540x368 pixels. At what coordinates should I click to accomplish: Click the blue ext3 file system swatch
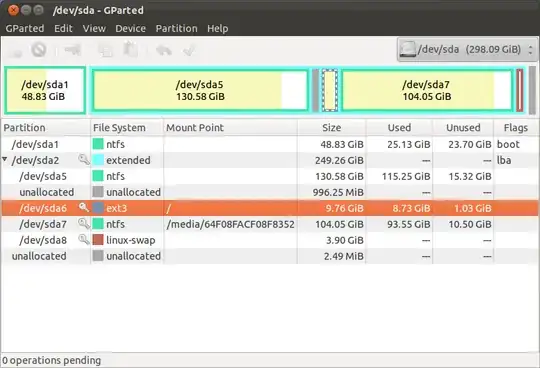[x=98, y=208]
